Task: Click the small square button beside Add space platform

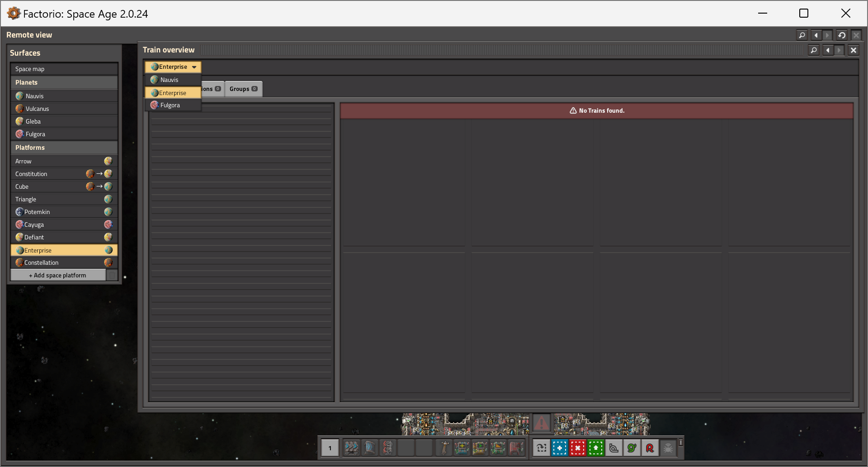Action: point(112,275)
